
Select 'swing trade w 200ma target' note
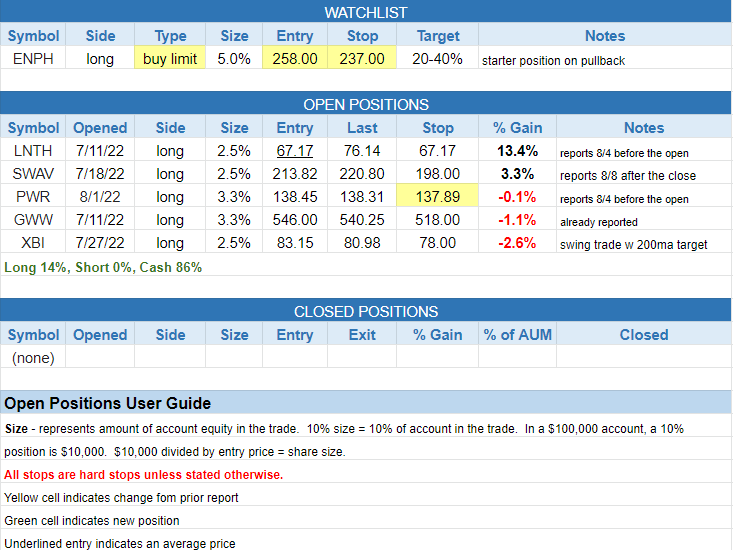click(x=633, y=244)
